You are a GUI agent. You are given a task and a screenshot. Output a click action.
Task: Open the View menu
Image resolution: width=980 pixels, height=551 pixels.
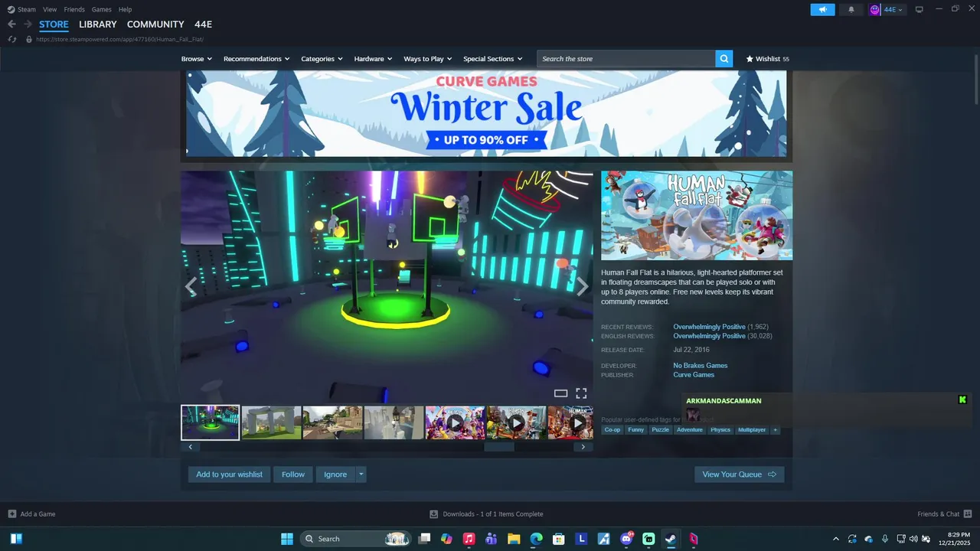pyautogui.click(x=50, y=9)
